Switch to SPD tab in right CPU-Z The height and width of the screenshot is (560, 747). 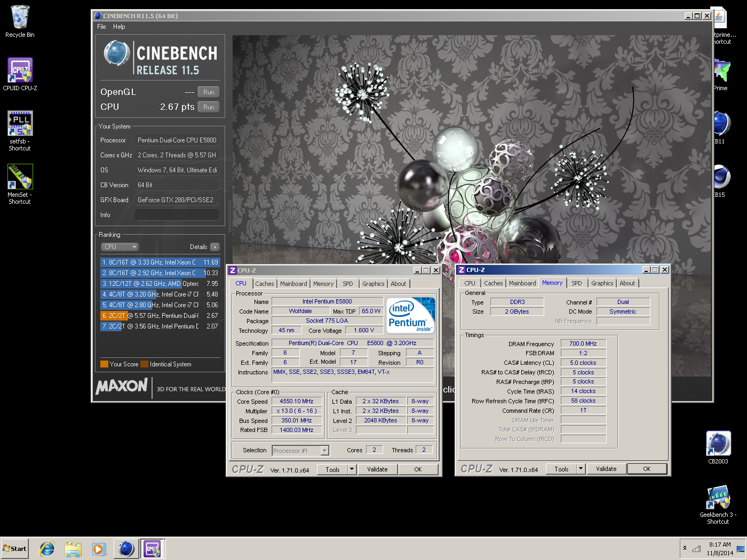click(577, 283)
